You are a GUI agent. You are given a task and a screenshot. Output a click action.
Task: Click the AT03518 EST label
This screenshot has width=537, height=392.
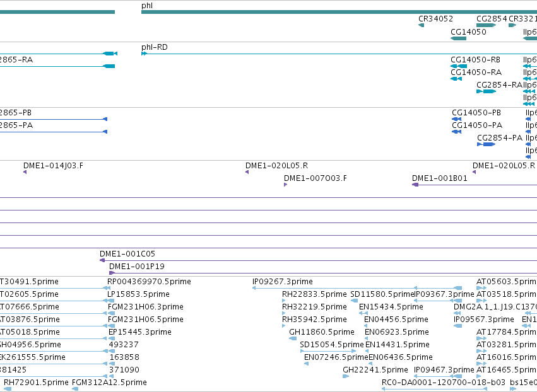(507, 294)
